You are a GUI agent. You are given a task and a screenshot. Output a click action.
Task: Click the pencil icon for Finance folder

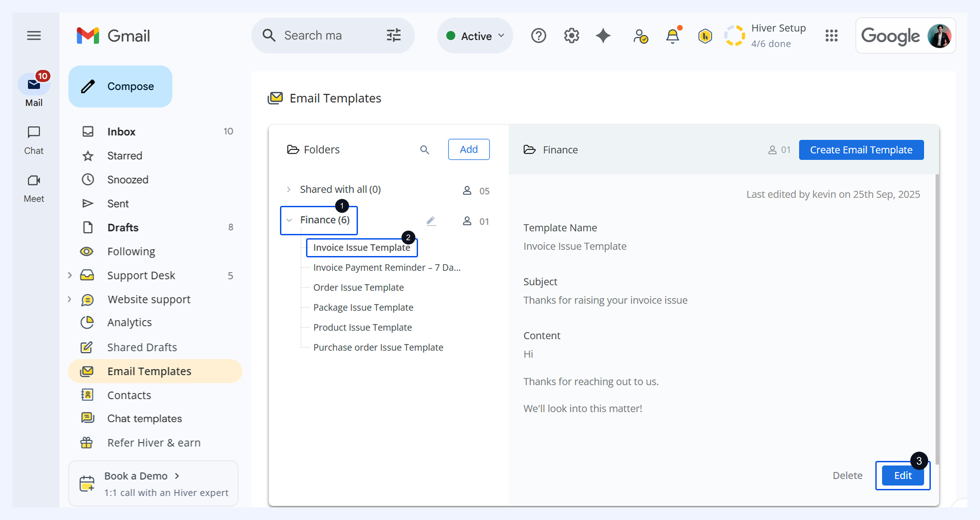[x=431, y=221]
